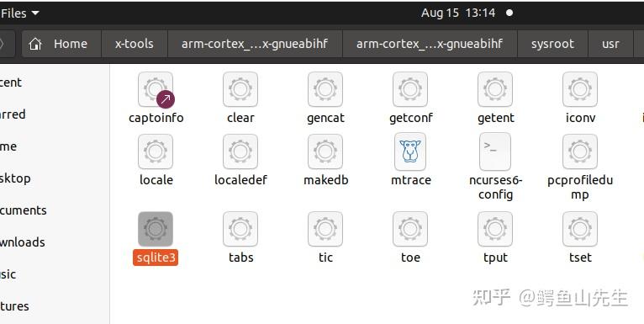Image resolution: width=644 pixels, height=324 pixels.
Task: Select the pcprofiledump file icon
Action: (x=580, y=151)
